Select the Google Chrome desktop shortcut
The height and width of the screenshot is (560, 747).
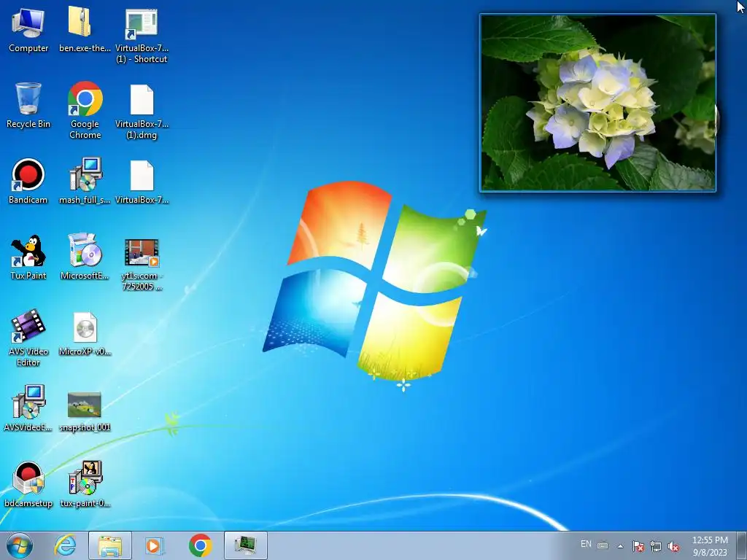click(85, 111)
